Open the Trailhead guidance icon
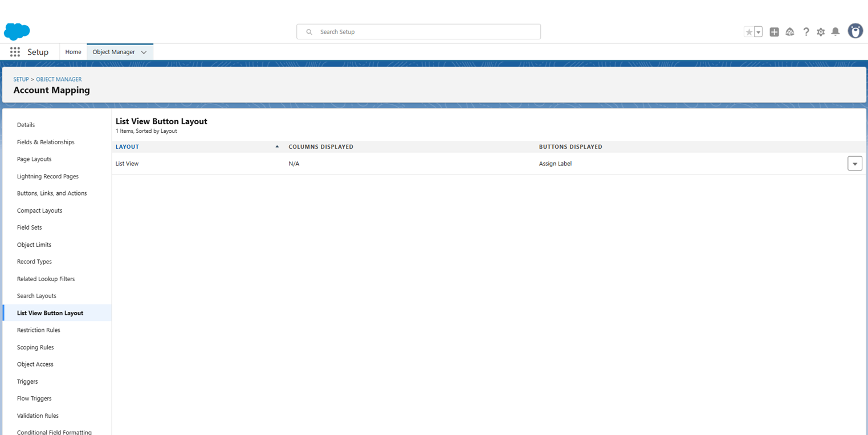The image size is (868, 435). click(790, 32)
